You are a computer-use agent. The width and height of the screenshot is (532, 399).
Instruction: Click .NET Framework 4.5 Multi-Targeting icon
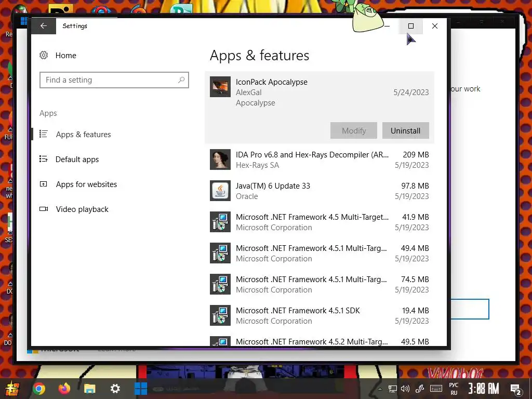[x=220, y=222]
